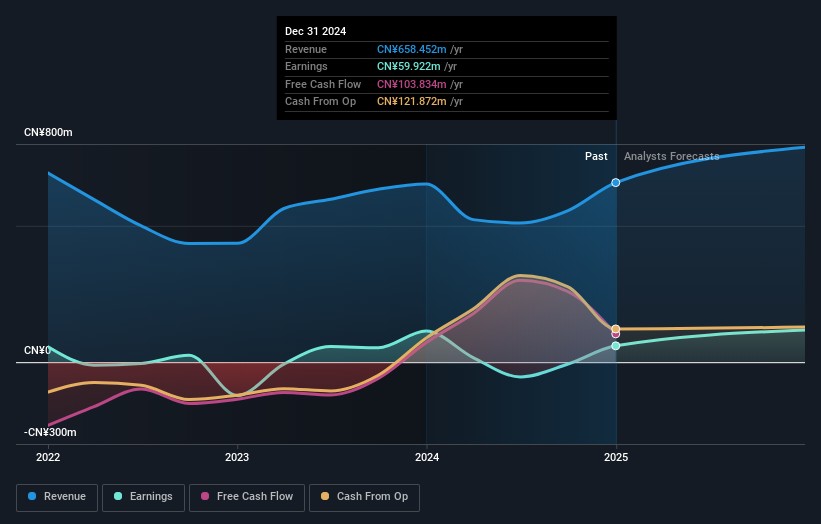Click the blue Revenue legend dot
The height and width of the screenshot is (524, 821).
[x=32, y=496]
